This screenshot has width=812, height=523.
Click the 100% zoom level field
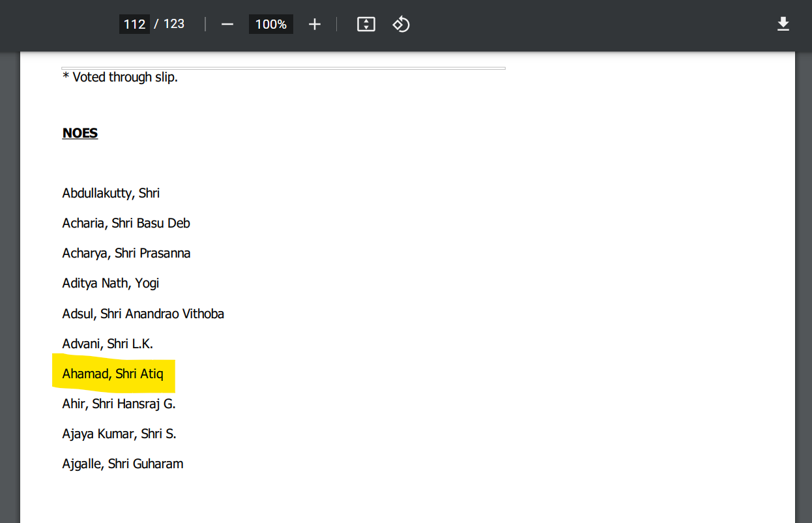pos(270,24)
